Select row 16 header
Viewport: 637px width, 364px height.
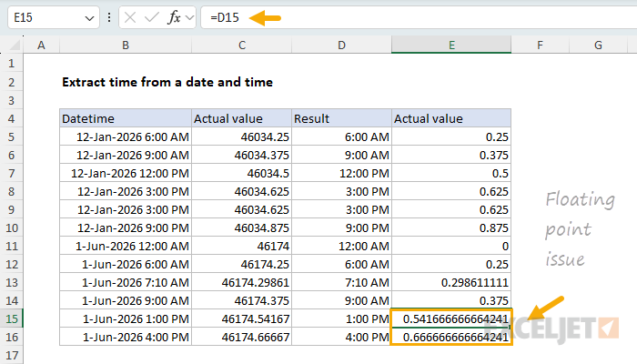click(x=11, y=338)
